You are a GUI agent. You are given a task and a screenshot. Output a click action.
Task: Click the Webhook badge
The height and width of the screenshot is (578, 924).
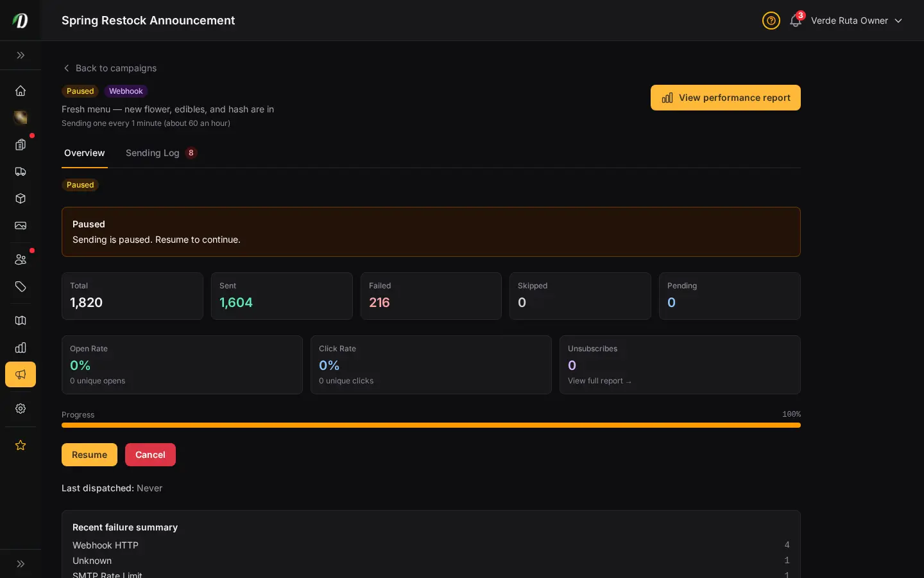pyautogui.click(x=126, y=91)
